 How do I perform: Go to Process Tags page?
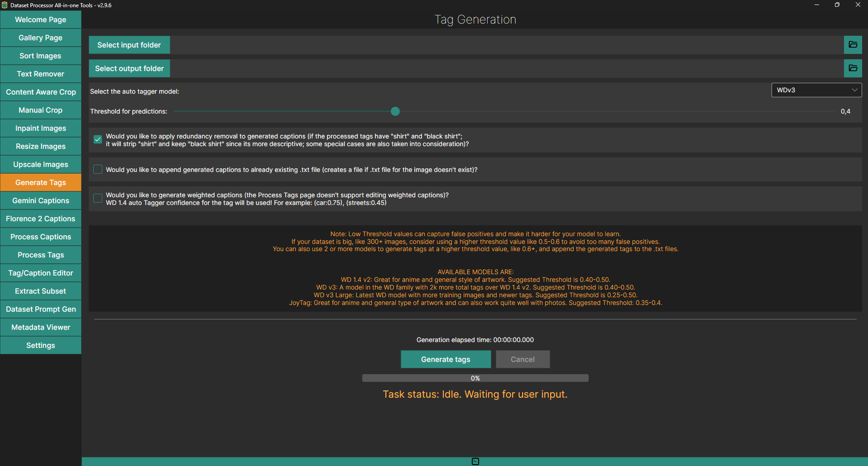[41, 255]
